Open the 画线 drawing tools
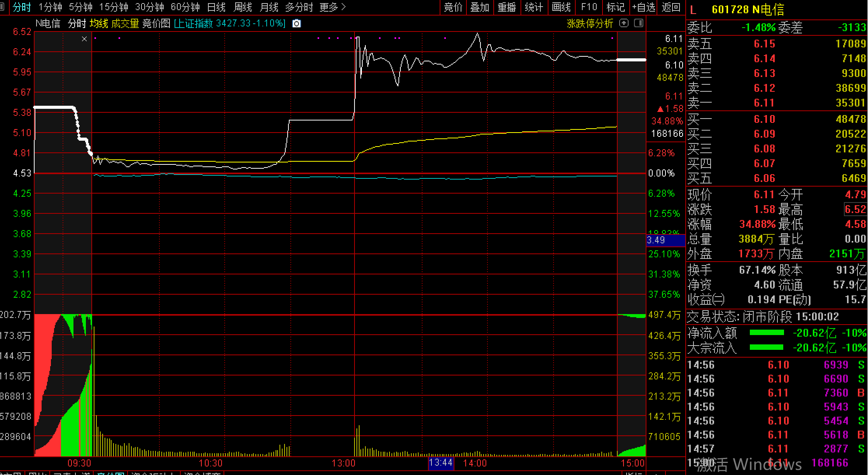This screenshot has width=868, height=475. tap(561, 7)
